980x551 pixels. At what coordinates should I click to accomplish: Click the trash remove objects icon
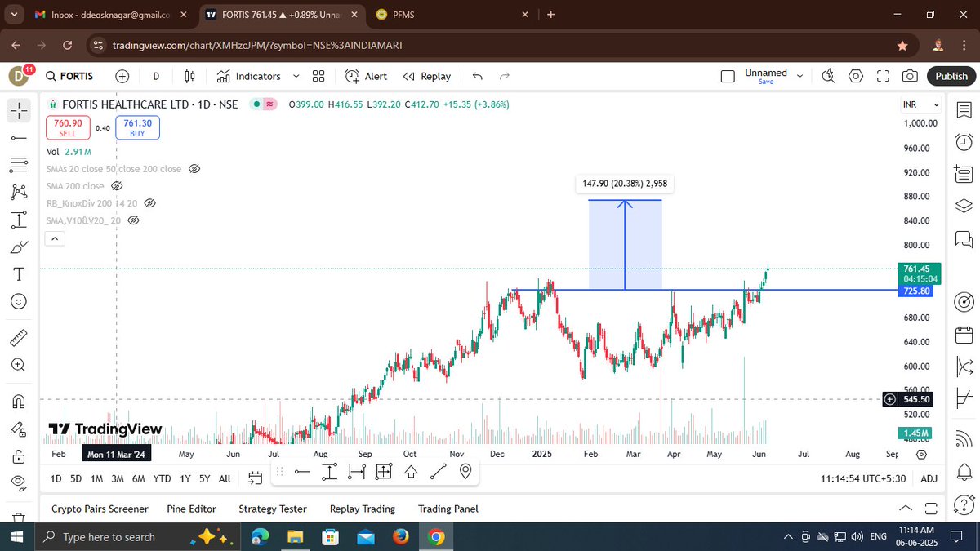(x=19, y=518)
